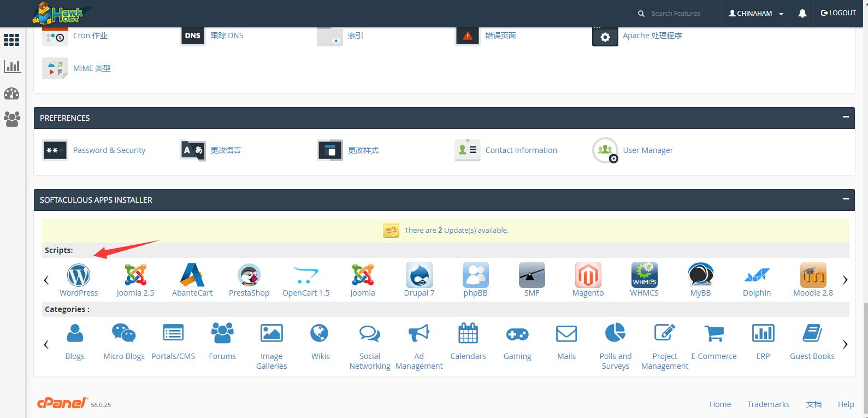Show previous categories with left arrow
Viewport: 868px width, 418px height.
[46, 344]
